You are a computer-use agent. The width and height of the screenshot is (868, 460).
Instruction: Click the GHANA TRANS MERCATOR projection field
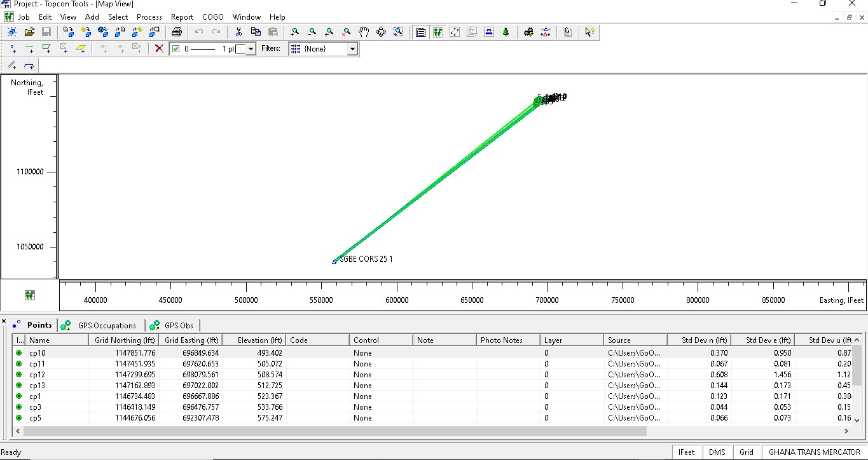pyautogui.click(x=814, y=452)
